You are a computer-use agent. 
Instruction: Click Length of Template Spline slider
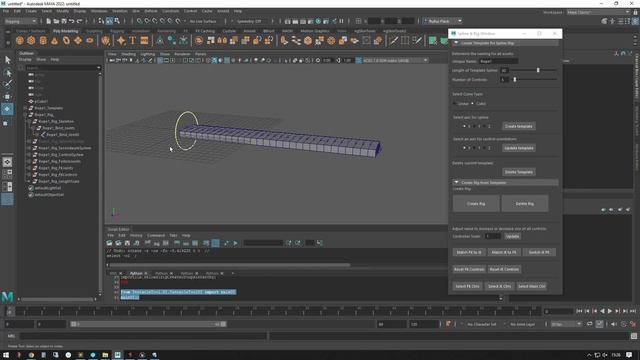[x=534, y=70]
